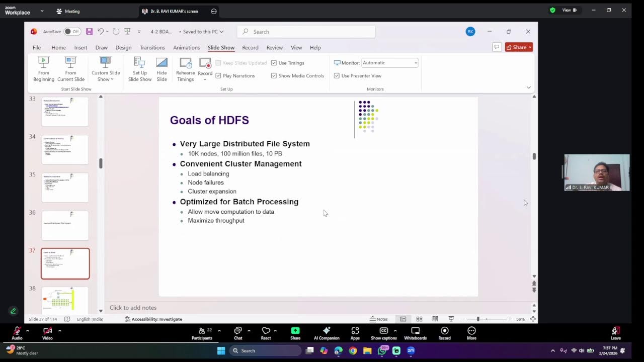Click the Share button in PowerPoint
This screenshot has height=362, width=644.
point(519,47)
